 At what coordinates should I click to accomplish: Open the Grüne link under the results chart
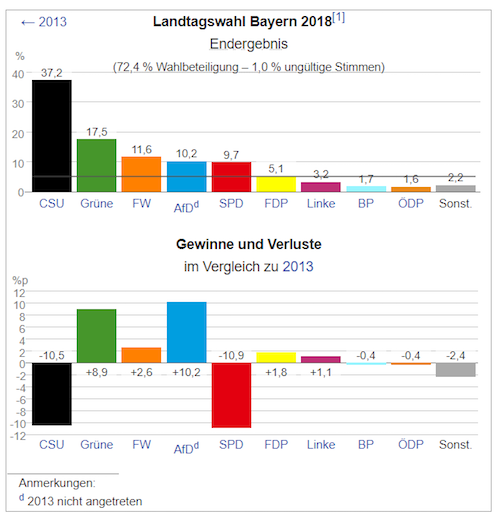pyautogui.click(x=97, y=203)
